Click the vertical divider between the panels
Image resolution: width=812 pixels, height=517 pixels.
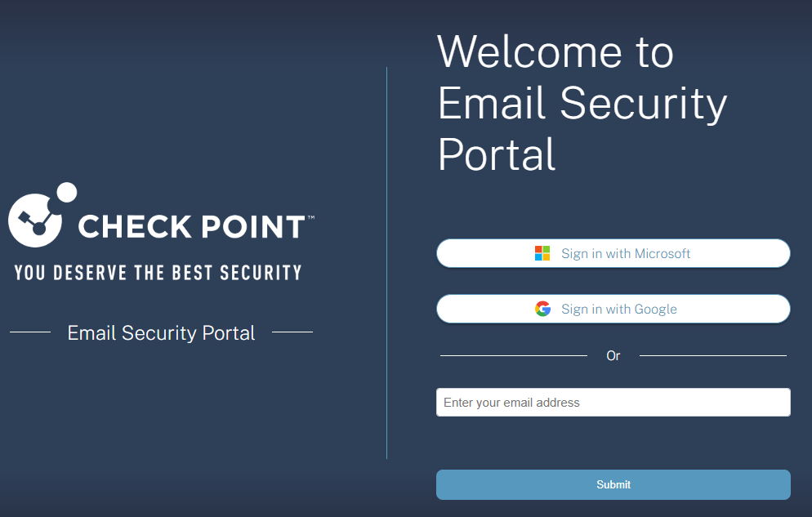click(x=387, y=263)
